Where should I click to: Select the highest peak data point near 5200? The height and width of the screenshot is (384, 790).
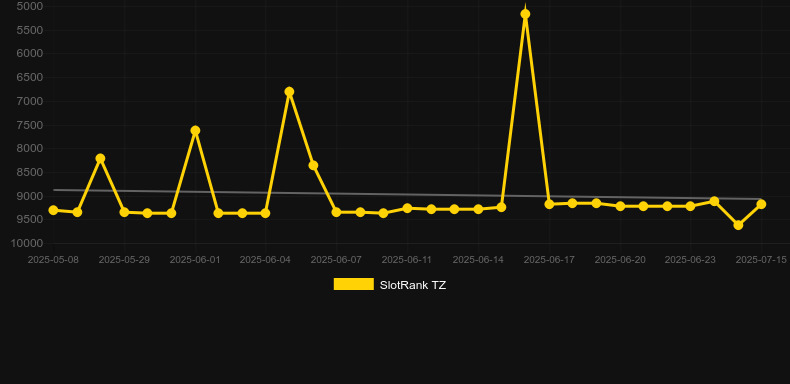(525, 14)
